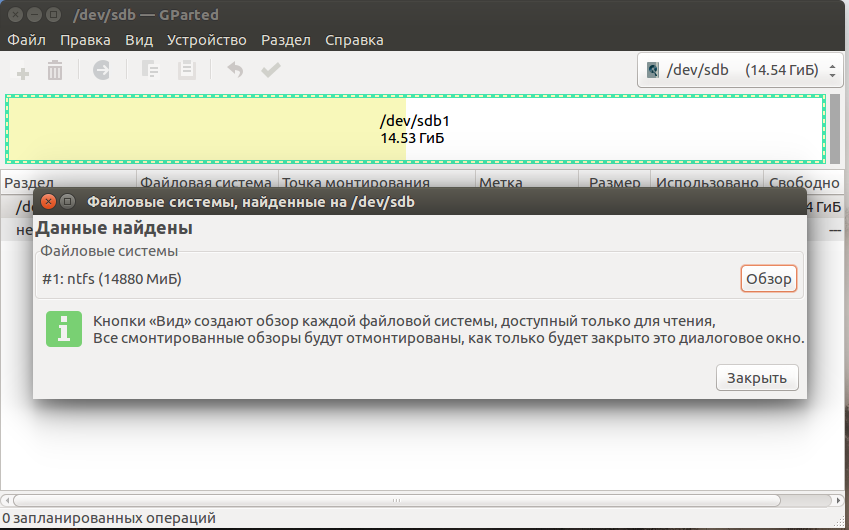
Task: Click the Файловая система column header
Action: click(207, 181)
